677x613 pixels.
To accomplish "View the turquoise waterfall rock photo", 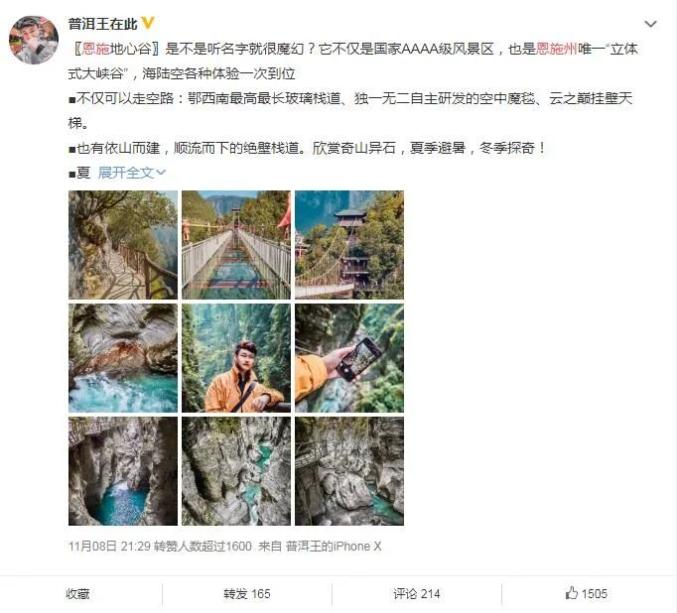I will click(x=123, y=358).
